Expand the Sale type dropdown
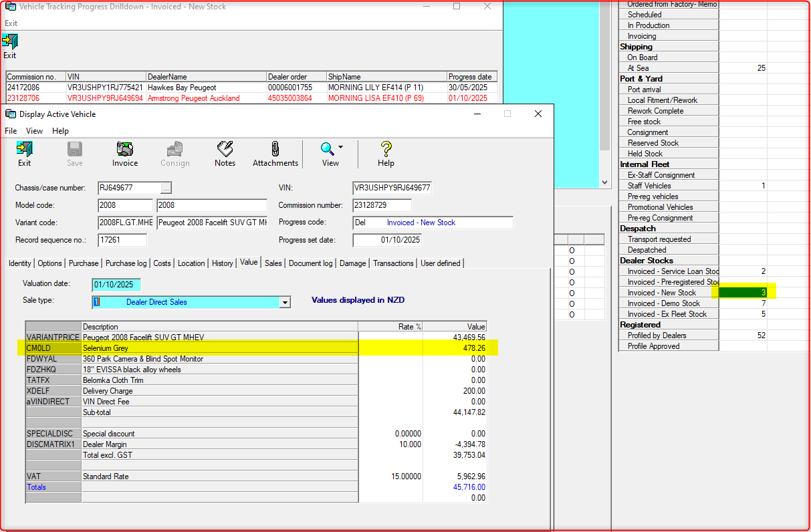The width and height of the screenshot is (811, 532). point(285,302)
